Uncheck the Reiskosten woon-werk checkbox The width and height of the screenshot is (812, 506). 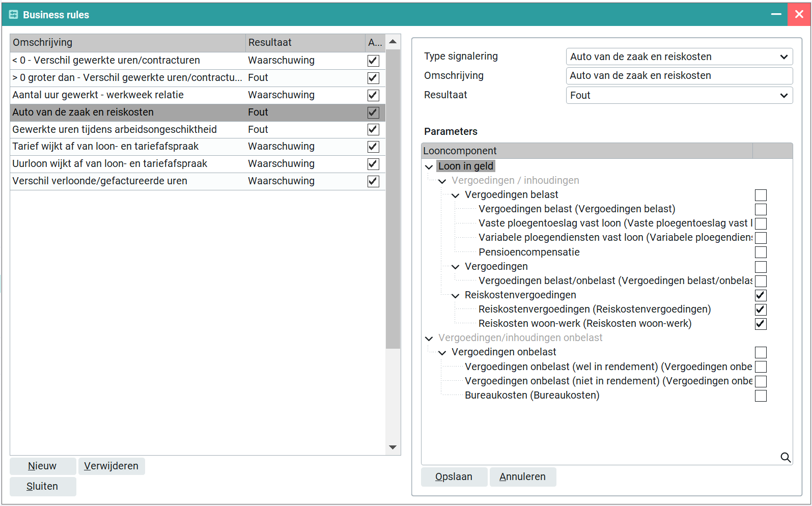pyautogui.click(x=761, y=324)
